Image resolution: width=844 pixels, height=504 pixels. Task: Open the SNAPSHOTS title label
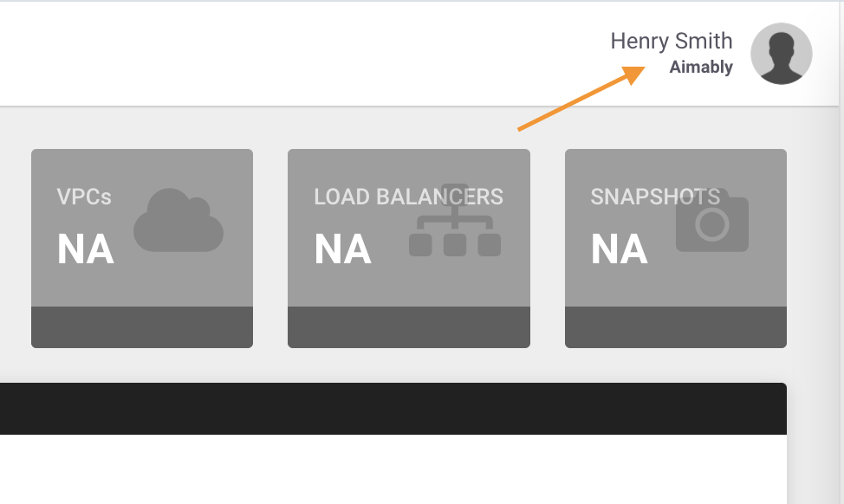click(x=655, y=197)
